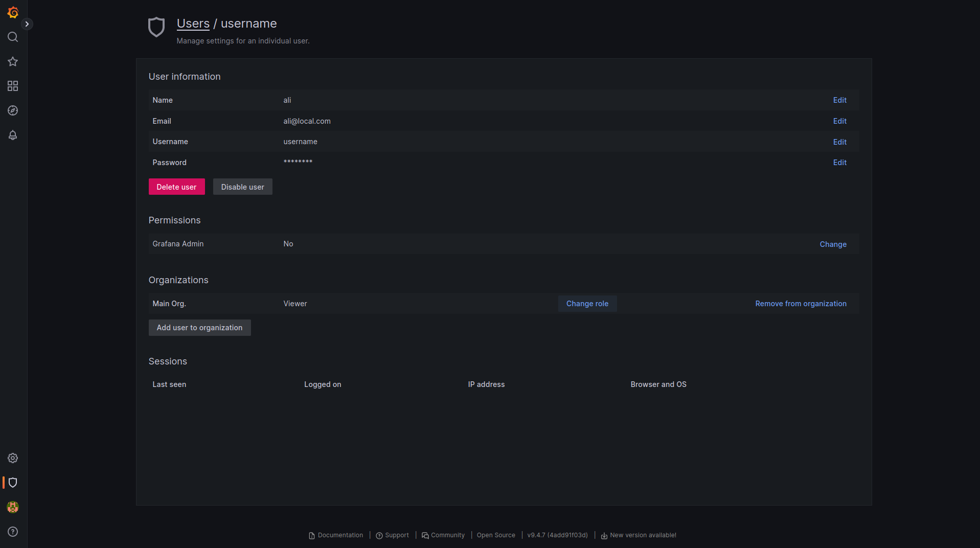Click the Grafana Admin row label
Screen dimensions: 980x548
pyautogui.click(x=178, y=244)
